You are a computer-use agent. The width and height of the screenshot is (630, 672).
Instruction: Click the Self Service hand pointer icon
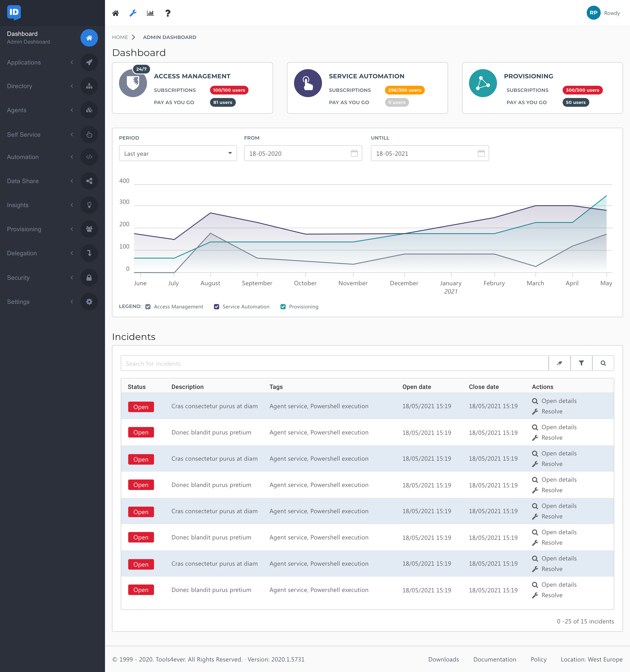(89, 135)
